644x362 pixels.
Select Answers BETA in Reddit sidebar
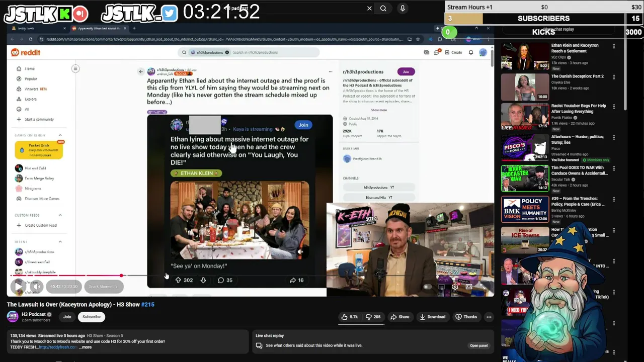click(x=32, y=89)
